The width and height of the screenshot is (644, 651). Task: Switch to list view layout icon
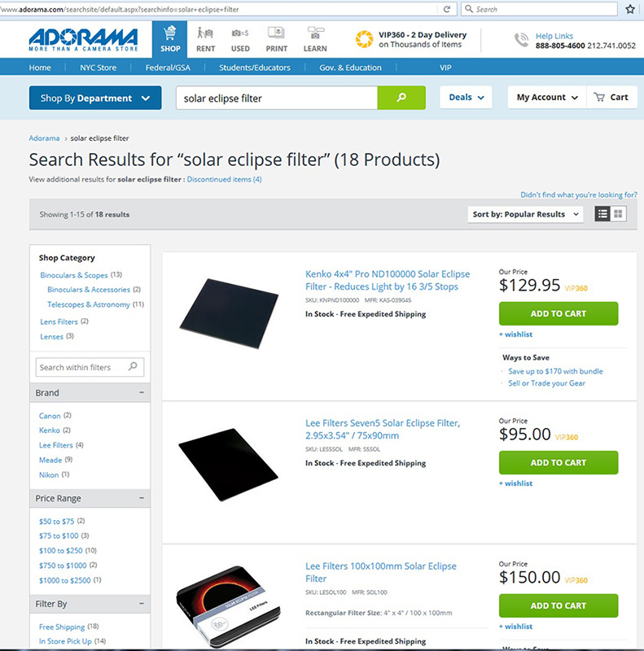[602, 214]
